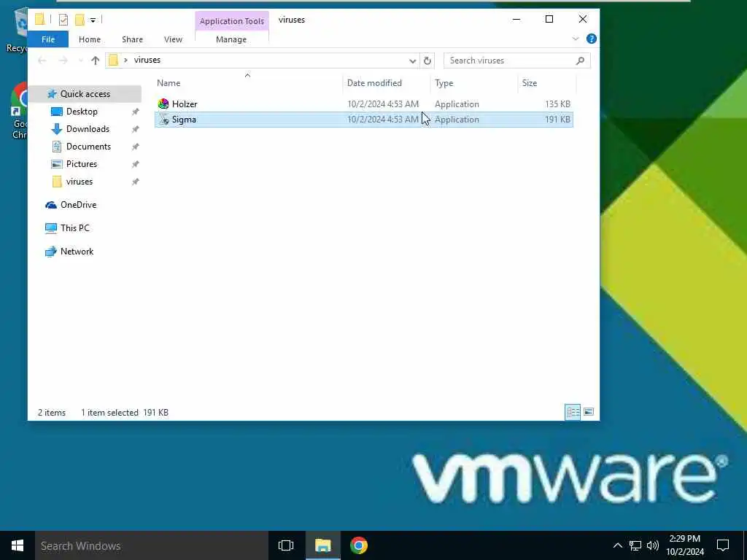The width and height of the screenshot is (747, 560).
Task: Switch to the Share ribbon tab
Action: (133, 39)
